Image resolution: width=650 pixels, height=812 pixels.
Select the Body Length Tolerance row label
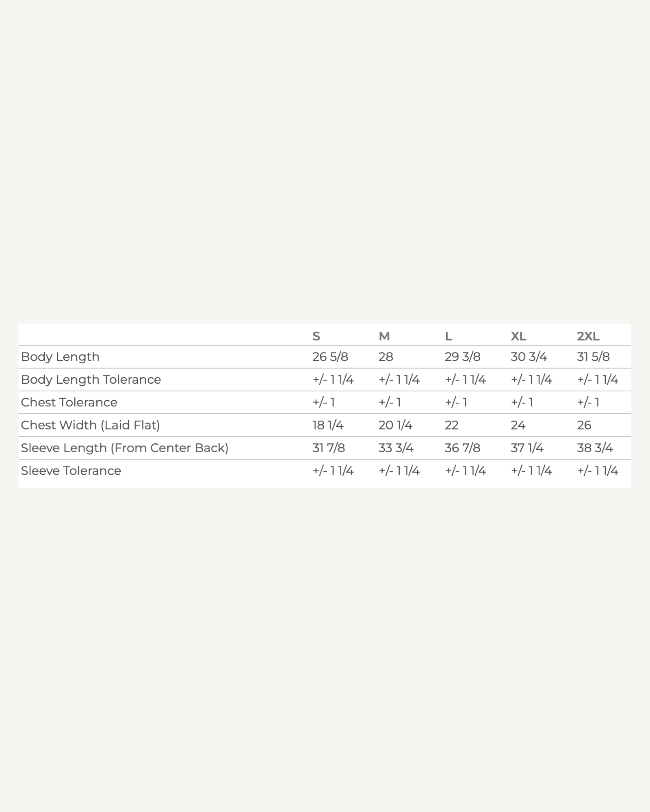point(91,380)
